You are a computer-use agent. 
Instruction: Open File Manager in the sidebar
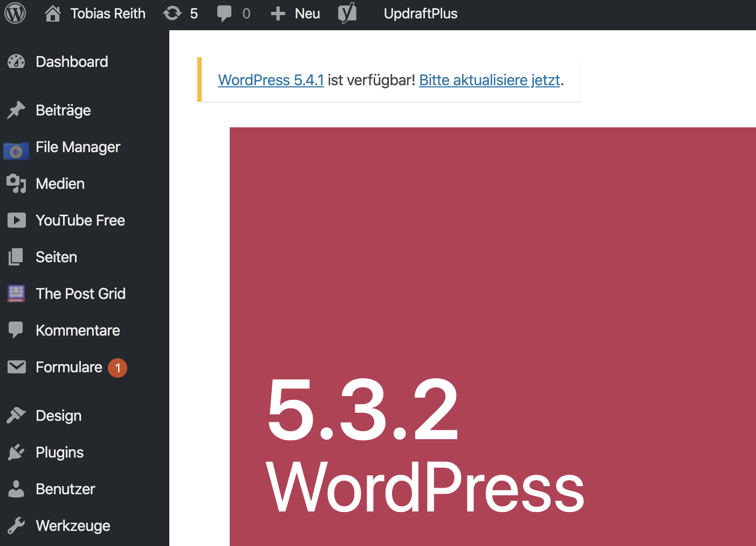pos(78,147)
